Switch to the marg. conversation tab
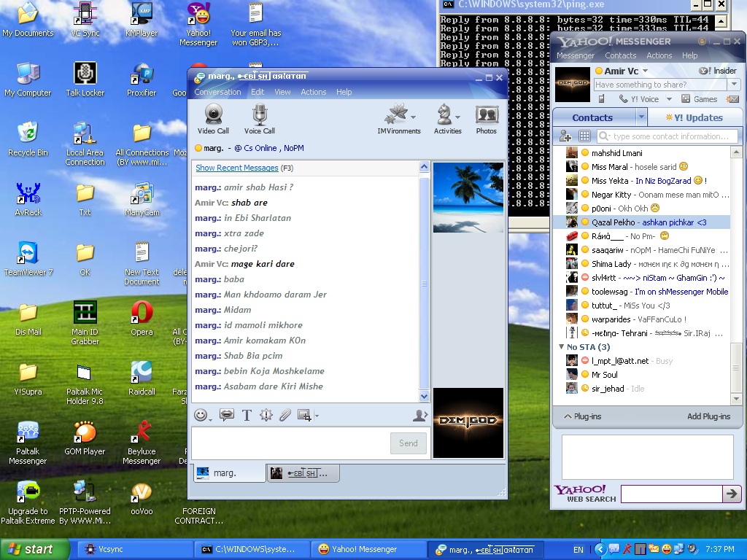 tap(229, 472)
